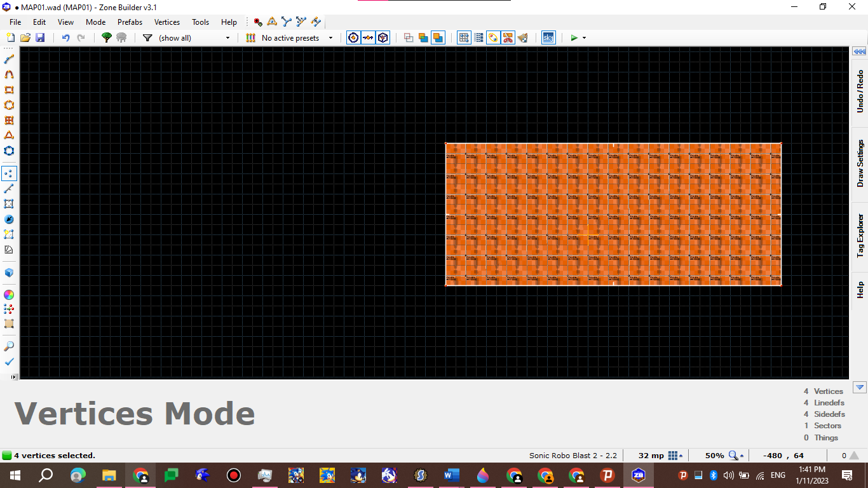Select the Draw Grid tool
868x488 pixels.
[9, 120]
